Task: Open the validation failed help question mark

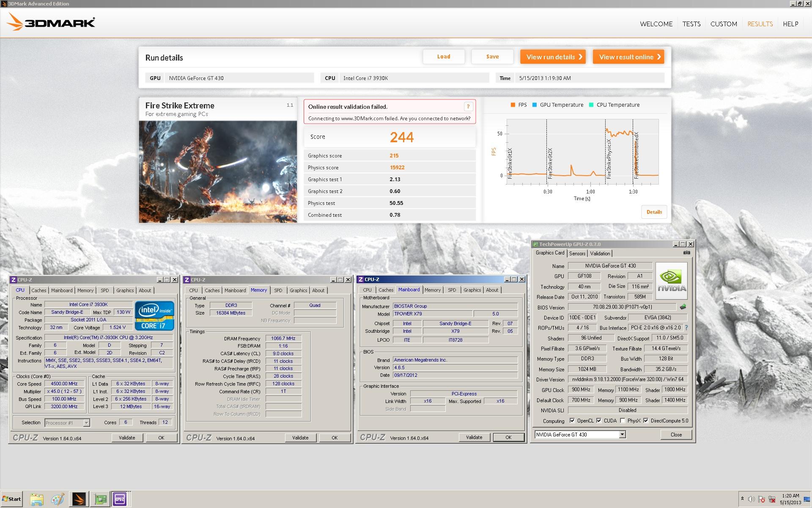Action: [x=468, y=107]
